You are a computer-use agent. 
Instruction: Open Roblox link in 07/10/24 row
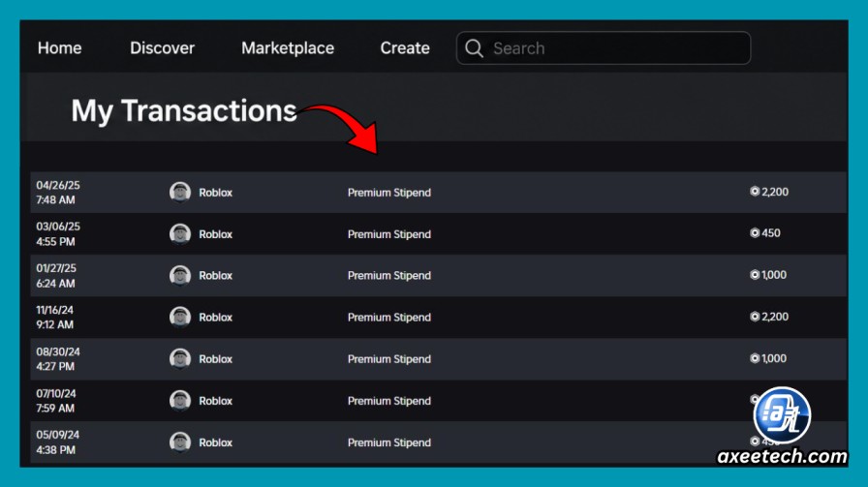click(x=215, y=401)
